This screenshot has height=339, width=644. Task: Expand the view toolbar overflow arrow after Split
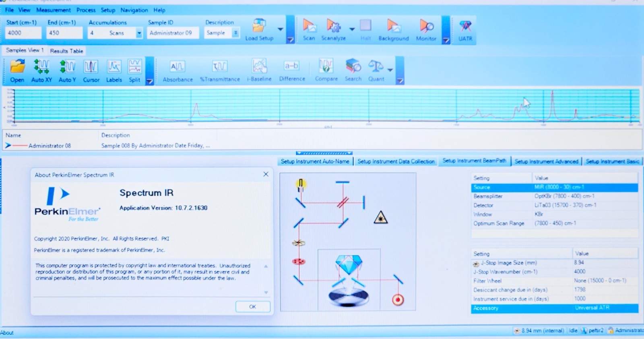pos(149,81)
